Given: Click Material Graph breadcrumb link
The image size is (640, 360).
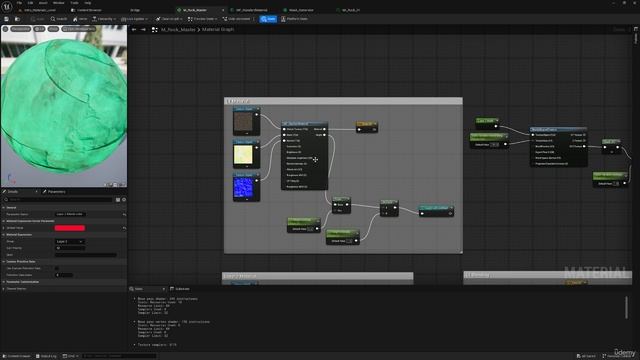Looking at the screenshot, I should coord(218,29).
